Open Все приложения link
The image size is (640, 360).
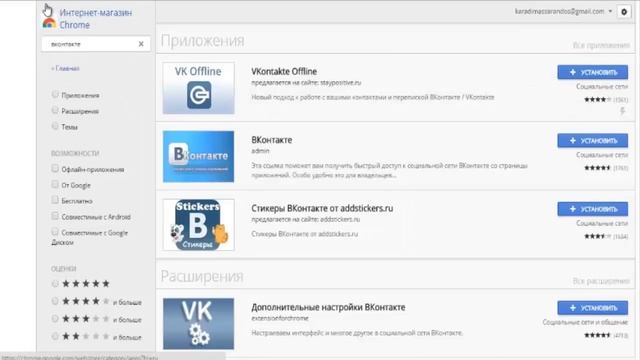point(601,45)
